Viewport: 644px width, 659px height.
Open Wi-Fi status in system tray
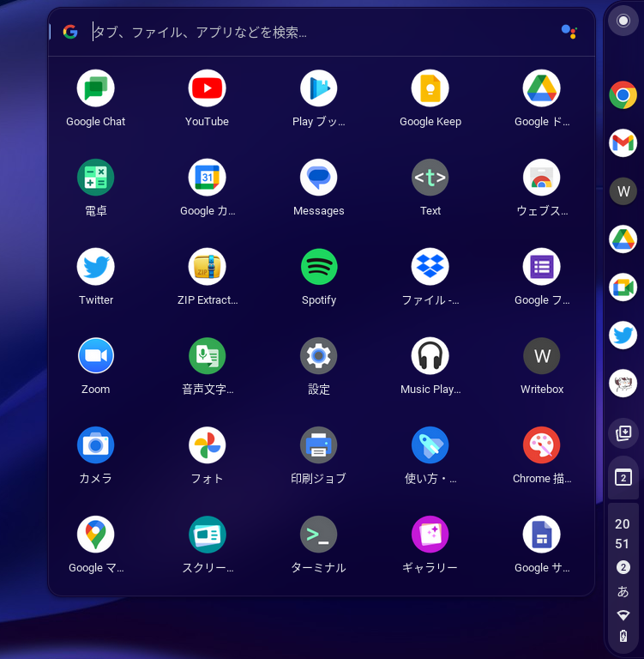pos(623,615)
